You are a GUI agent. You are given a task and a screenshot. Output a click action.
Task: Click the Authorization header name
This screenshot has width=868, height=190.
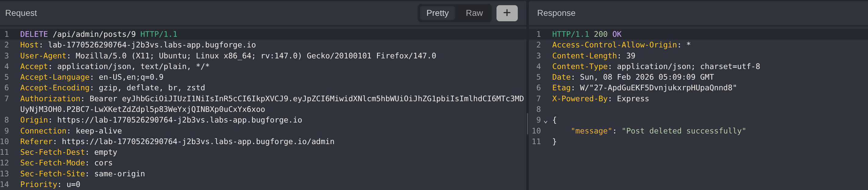click(50, 98)
